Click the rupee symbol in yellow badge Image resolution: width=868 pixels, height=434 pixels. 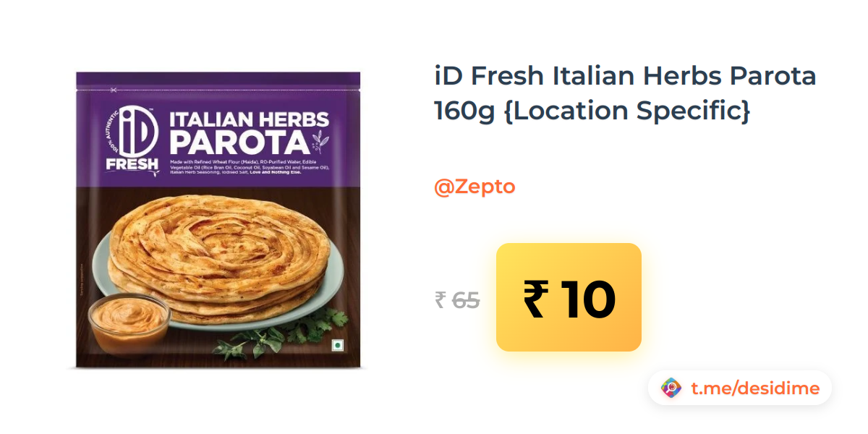[535, 299]
